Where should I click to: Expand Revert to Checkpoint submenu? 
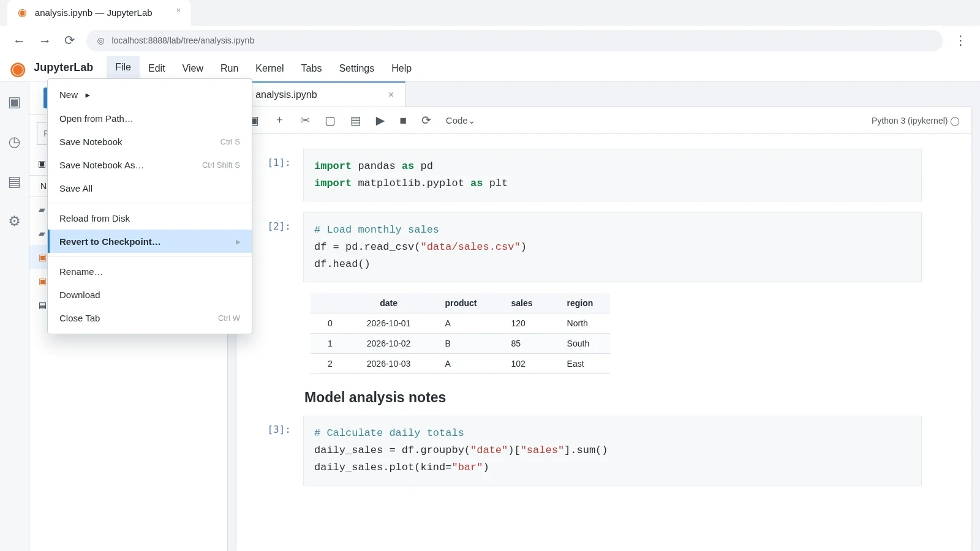pos(149,242)
